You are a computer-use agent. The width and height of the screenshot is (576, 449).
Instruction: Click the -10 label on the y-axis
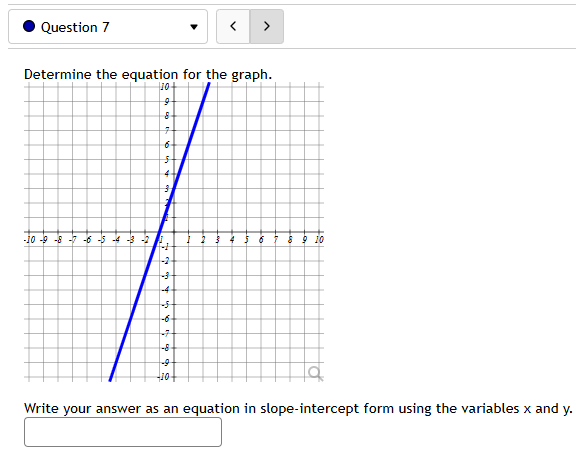coord(163,377)
